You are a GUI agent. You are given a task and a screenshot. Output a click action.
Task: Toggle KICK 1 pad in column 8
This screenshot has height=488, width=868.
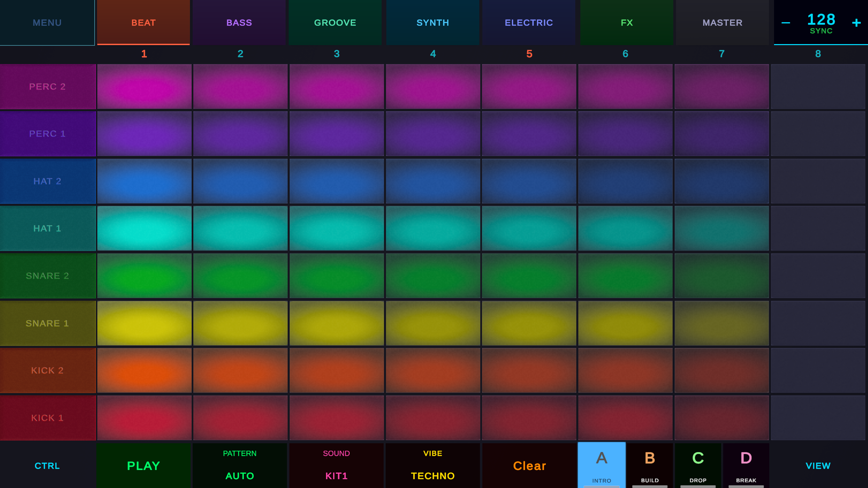818,418
